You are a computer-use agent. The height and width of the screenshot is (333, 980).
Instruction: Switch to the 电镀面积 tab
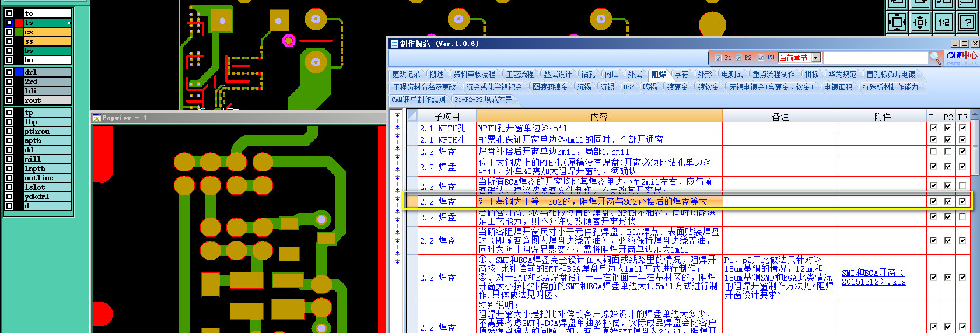[x=838, y=87]
